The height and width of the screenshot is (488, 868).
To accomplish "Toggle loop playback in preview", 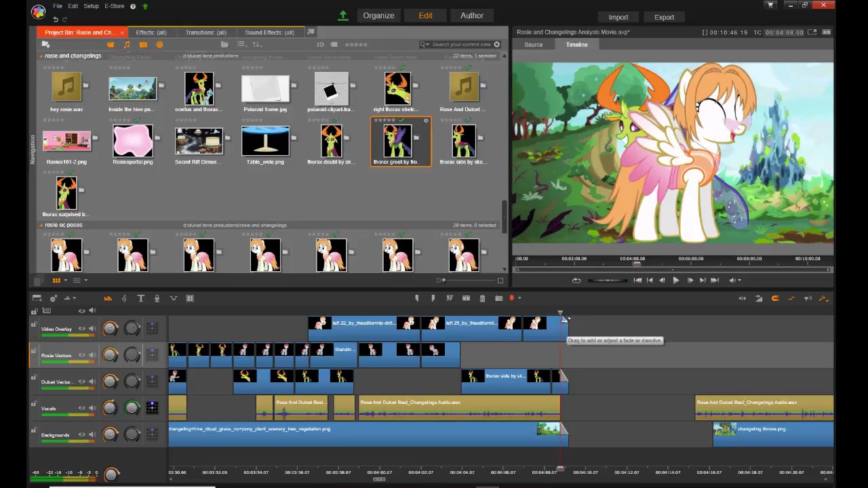I will click(576, 280).
